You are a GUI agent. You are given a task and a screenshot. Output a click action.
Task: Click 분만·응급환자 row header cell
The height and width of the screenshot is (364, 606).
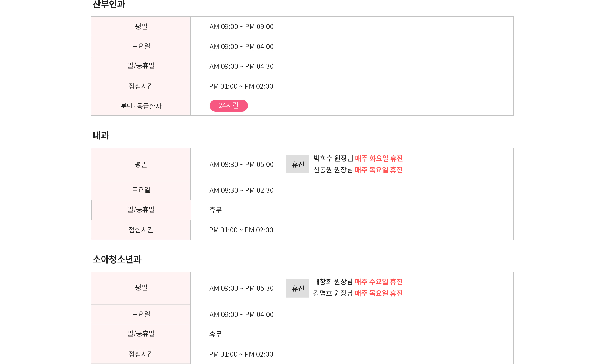141,106
